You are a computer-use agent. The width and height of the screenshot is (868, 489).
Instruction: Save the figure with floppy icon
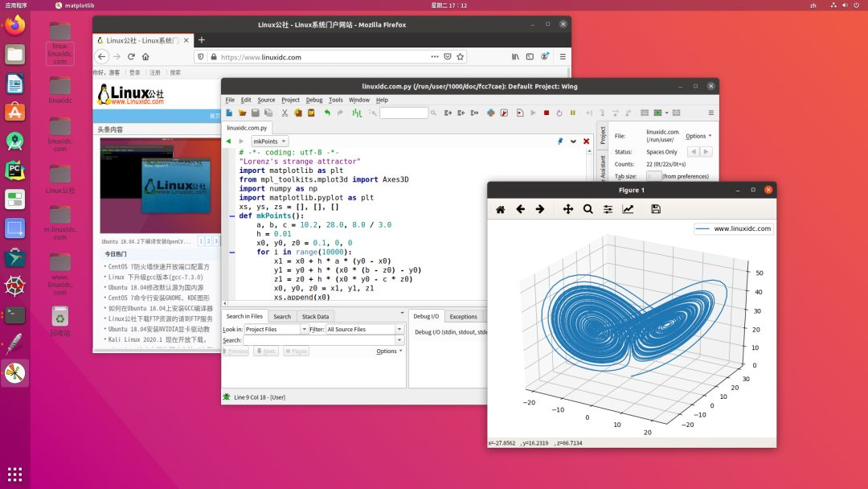[656, 209]
